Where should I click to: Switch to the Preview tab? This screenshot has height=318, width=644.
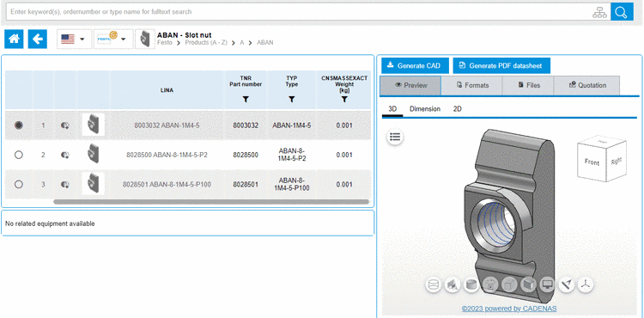point(410,85)
